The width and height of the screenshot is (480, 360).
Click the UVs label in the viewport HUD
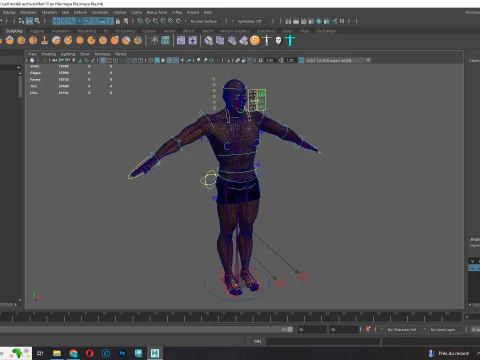click(34, 93)
